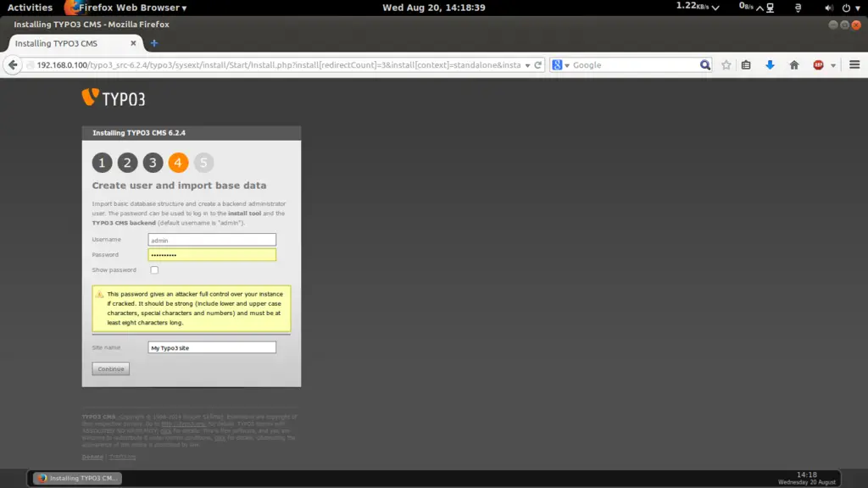Open the Activities overview
The image size is (868, 488).
coord(30,8)
